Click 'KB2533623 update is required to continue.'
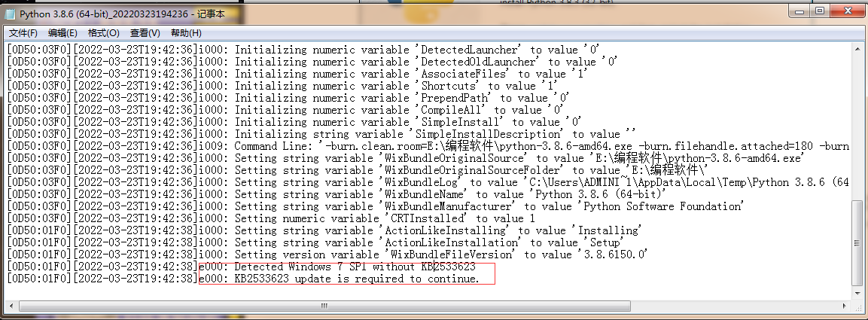The width and height of the screenshot is (868, 320). [x=357, y=279]
